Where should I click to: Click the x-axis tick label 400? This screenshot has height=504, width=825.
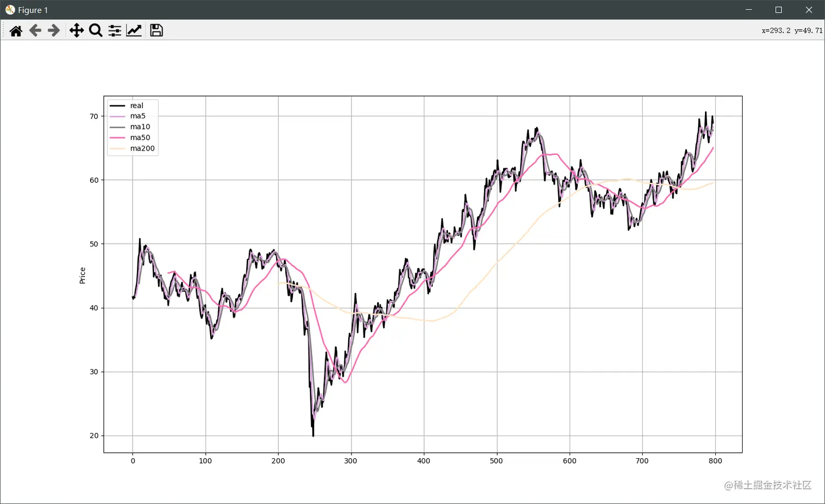click(x=424, y=461)
